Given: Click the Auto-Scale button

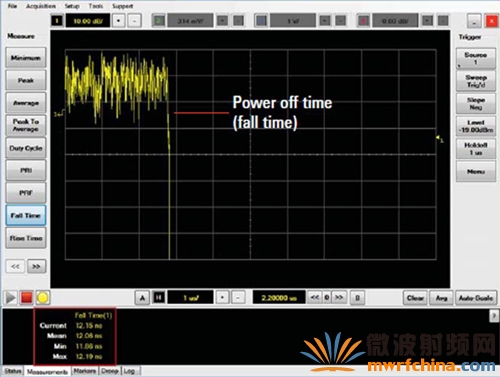Looking at the screenshot, I should [x=476, y=298].
